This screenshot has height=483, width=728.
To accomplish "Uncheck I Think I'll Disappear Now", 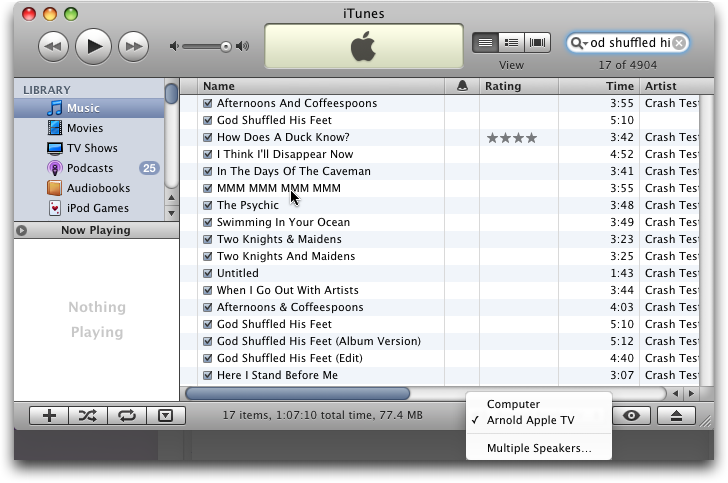I will click(208, 154).
